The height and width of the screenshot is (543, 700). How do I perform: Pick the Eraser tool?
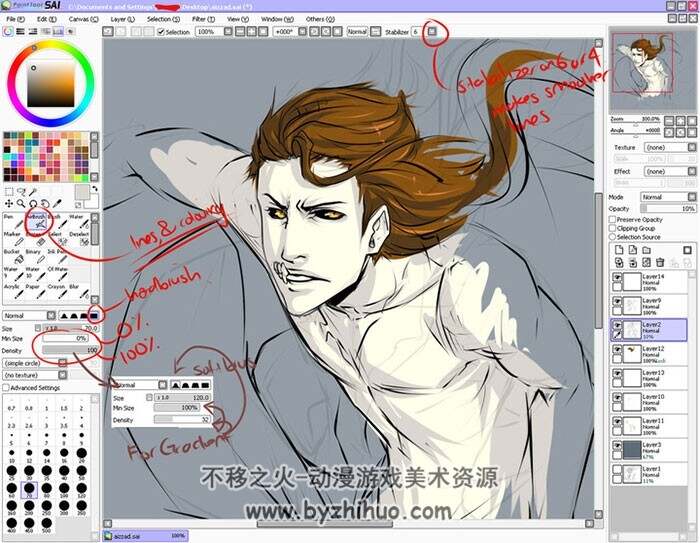click(x=36, y=239)
